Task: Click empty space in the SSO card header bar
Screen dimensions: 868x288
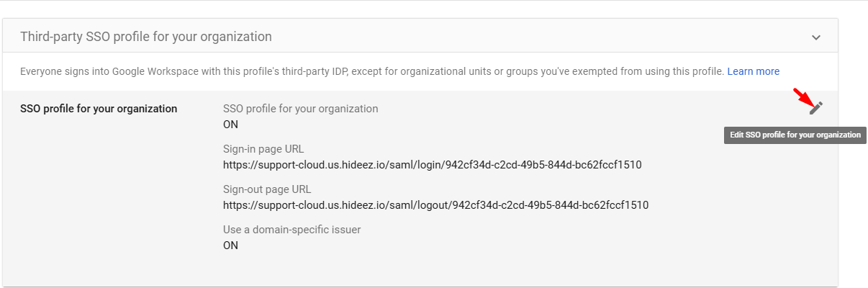Action: [x=540, y=36]
